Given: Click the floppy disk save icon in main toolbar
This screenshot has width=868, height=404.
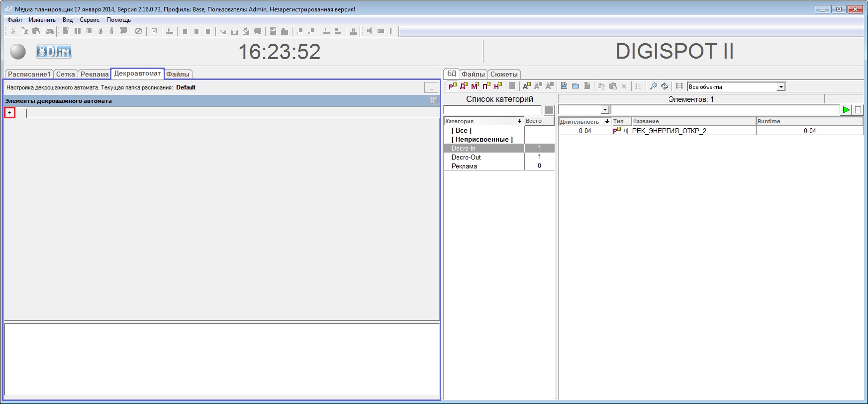Looking at the screenshot, I should pos(273,31).
